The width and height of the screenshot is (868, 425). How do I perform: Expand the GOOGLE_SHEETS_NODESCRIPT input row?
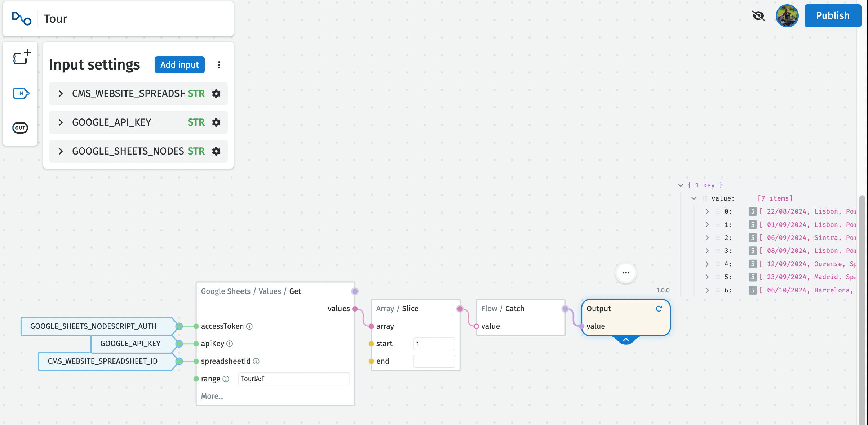click(x=61, y=151)
